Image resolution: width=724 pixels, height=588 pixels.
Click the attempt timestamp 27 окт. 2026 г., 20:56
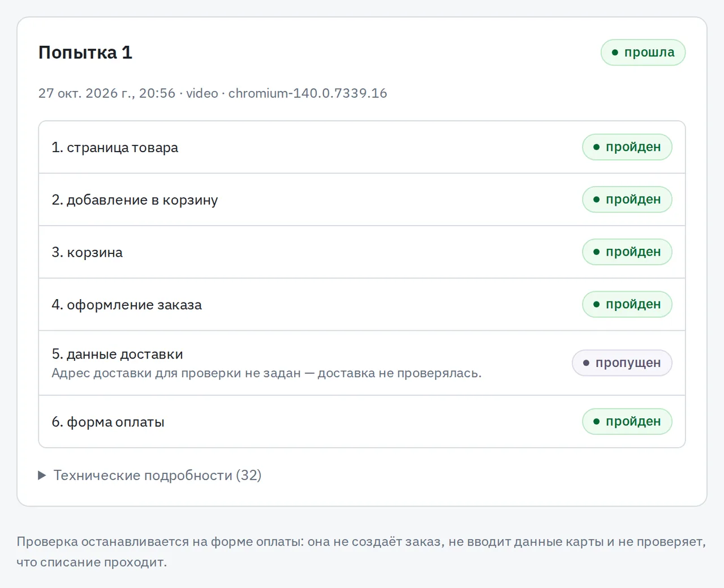pyautogui.click(x=107, y=93)
